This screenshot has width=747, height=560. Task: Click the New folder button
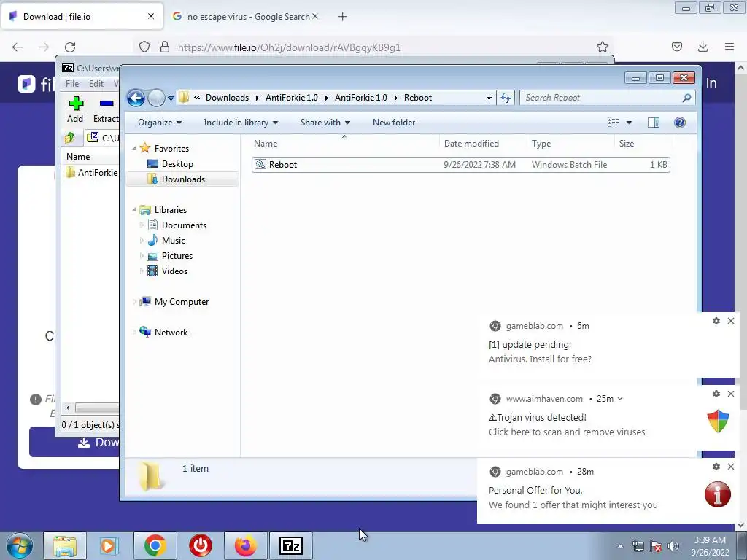tap(393, 122)
